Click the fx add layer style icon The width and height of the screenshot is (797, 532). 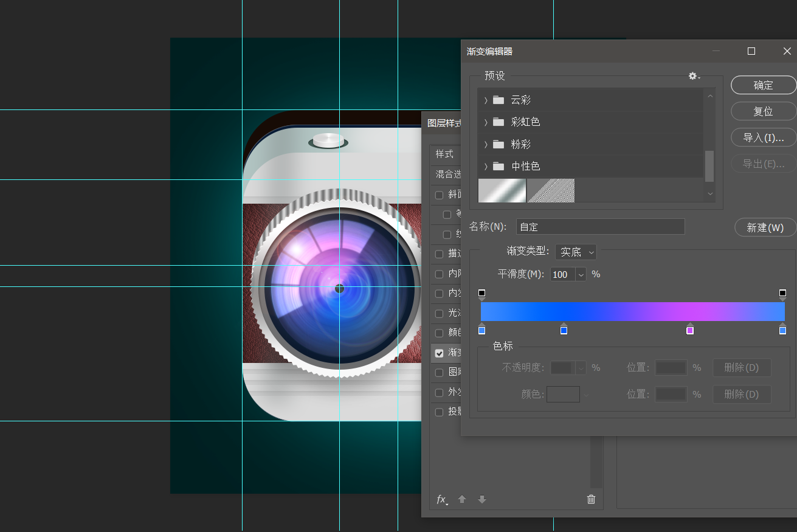(442, 499)
